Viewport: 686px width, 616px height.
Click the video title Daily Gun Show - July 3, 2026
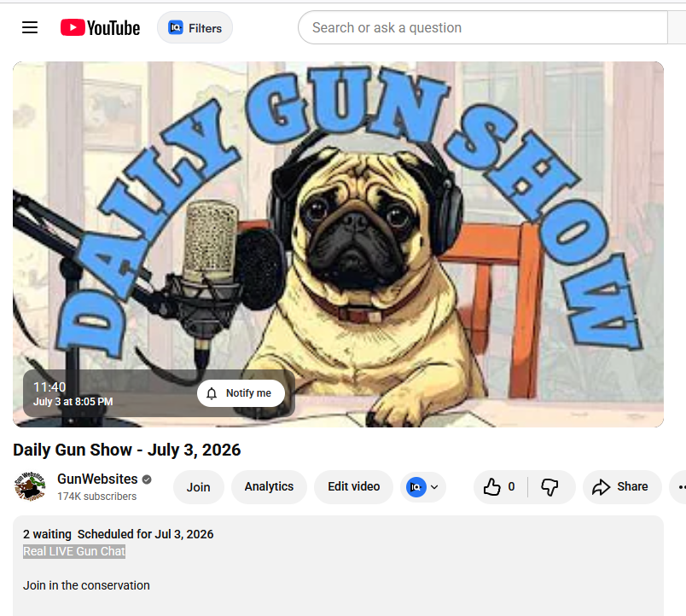[127, 450]
